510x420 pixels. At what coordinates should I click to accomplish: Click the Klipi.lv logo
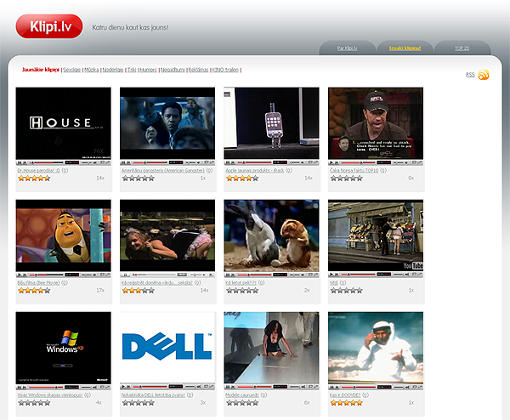[x=49, y=26]
